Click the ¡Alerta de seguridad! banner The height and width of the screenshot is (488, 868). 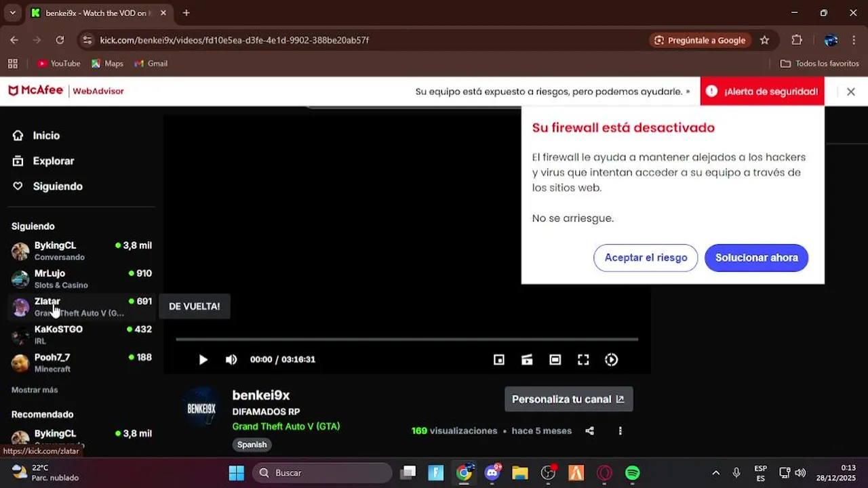point(762,91)
